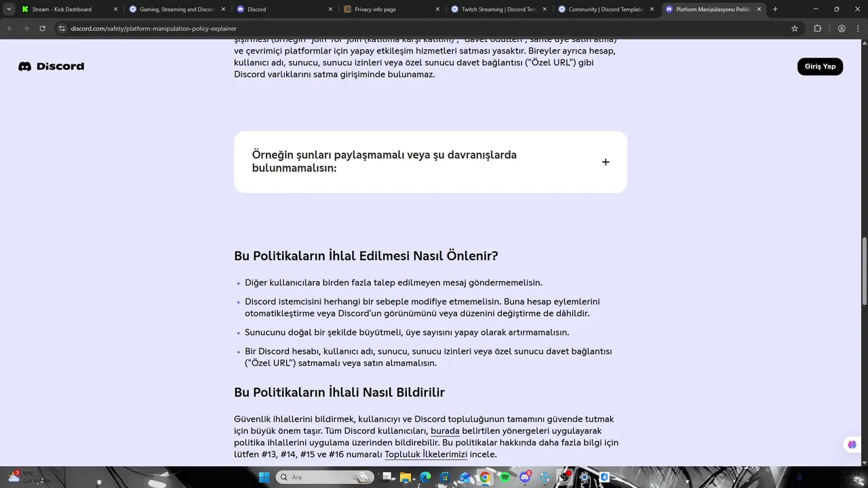The image size is (868, 488).
Task: Open Spotify from the taskbar
Action: click(x=505, y=477)
